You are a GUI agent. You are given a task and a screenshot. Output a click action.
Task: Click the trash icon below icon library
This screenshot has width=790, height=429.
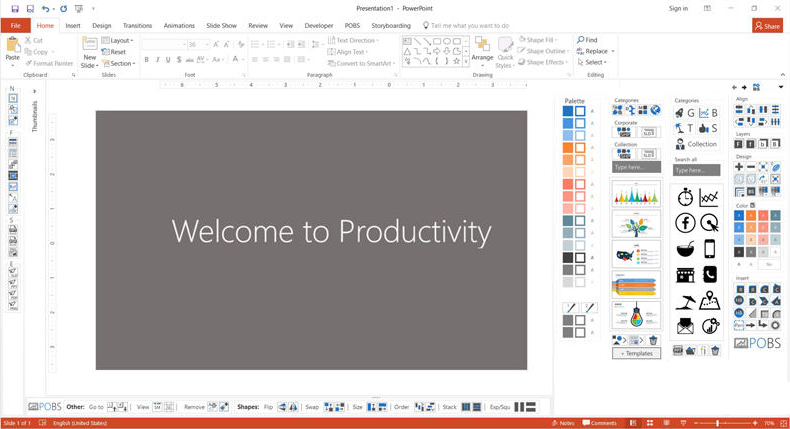click(715, 350)
